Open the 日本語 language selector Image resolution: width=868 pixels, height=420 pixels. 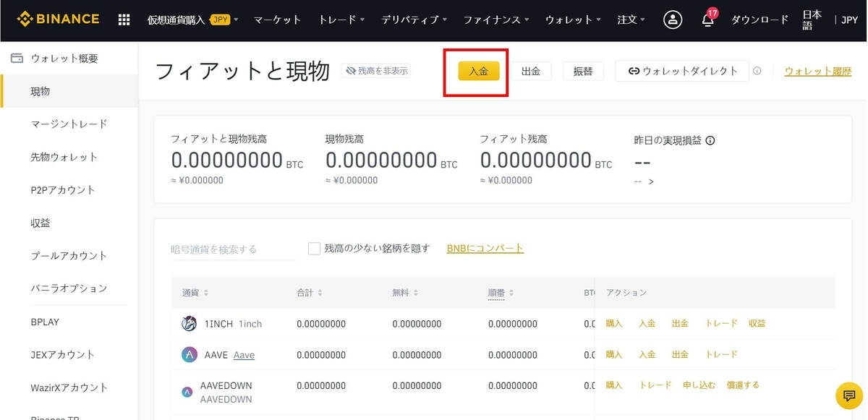tap(812, 20)
